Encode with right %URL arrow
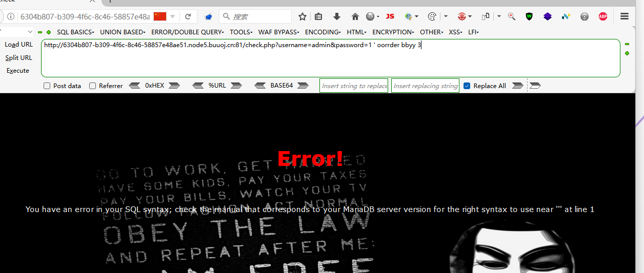 point(236,86)
